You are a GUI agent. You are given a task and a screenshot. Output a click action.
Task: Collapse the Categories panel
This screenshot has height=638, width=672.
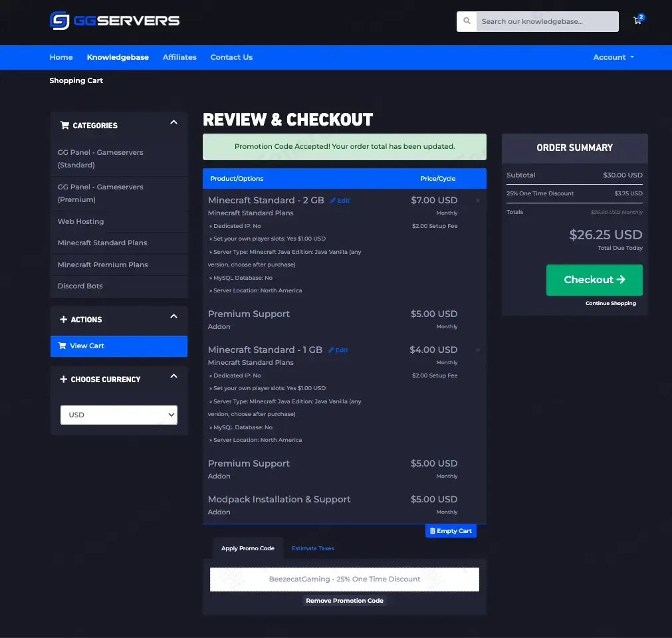point(173,122)
